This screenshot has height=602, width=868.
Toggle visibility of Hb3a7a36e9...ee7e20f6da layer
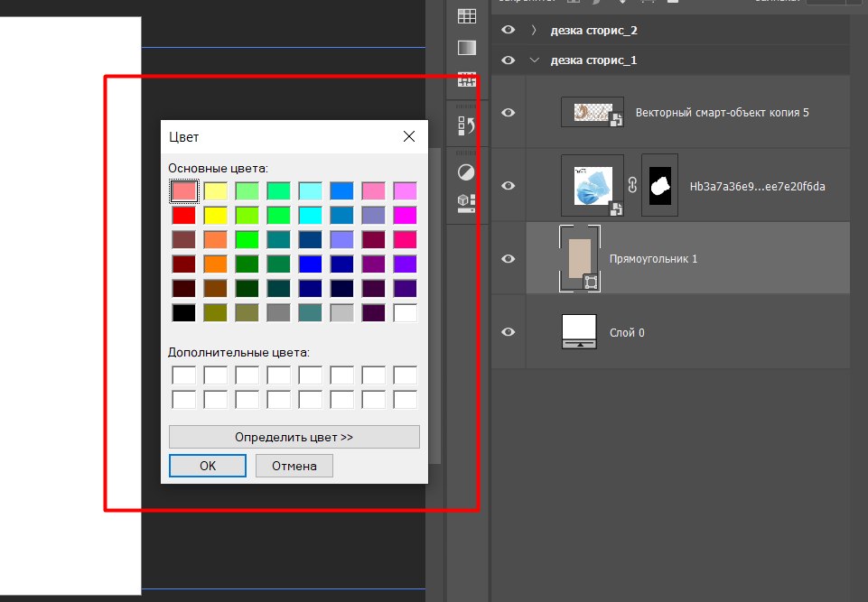(509, 185)
